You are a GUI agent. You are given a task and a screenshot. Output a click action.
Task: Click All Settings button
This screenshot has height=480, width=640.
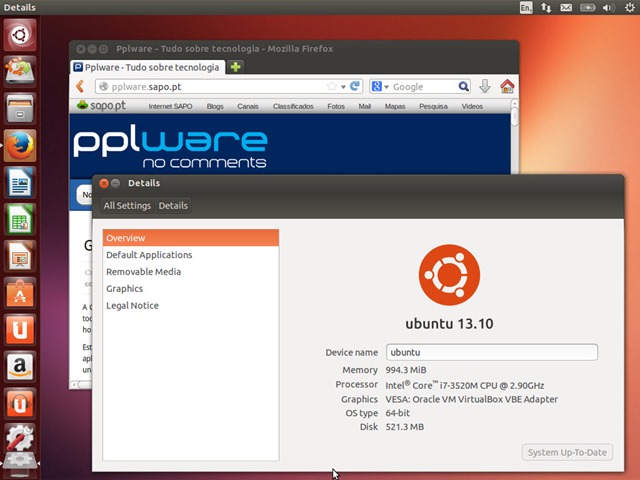(x=127, y=205)
